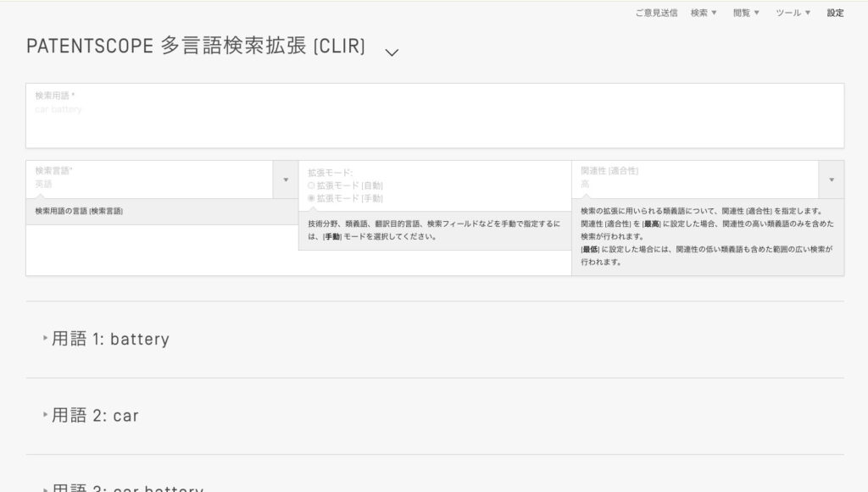Click the arrow button on the 検索言語 box
868x492 pixels.
285,180
